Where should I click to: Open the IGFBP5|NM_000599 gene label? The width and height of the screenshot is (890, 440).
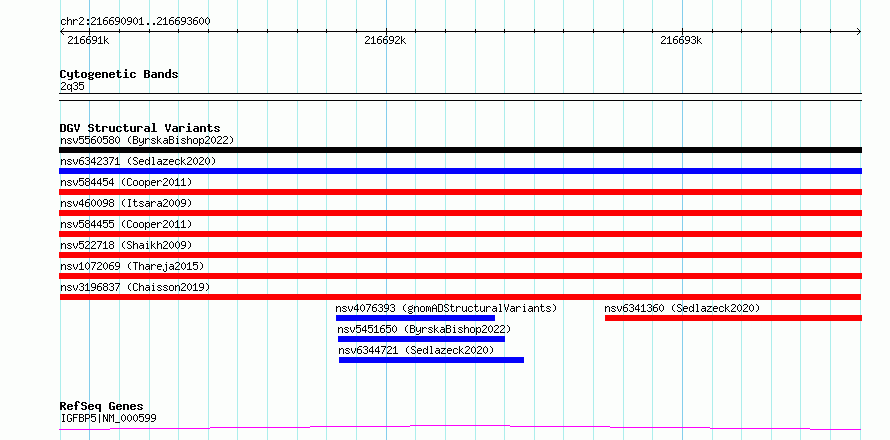[x=108, y=418]
